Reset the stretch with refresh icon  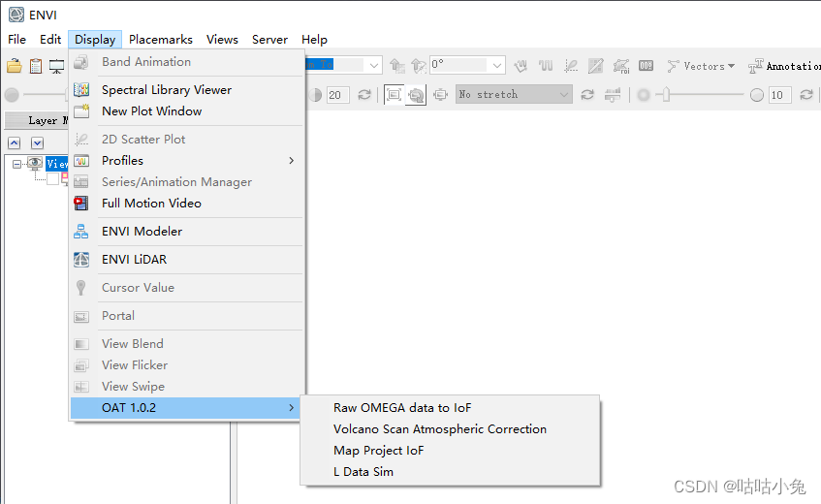587,95
